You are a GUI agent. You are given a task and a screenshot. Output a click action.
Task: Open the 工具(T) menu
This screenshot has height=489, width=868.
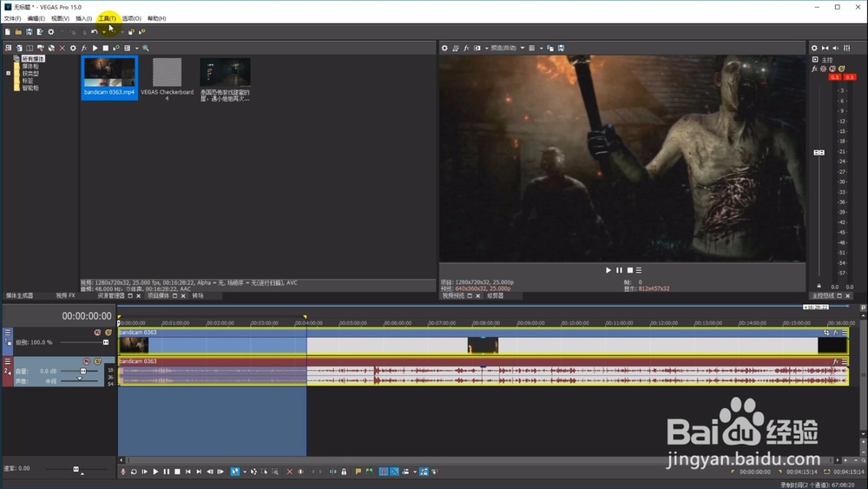tap(107, 18)
